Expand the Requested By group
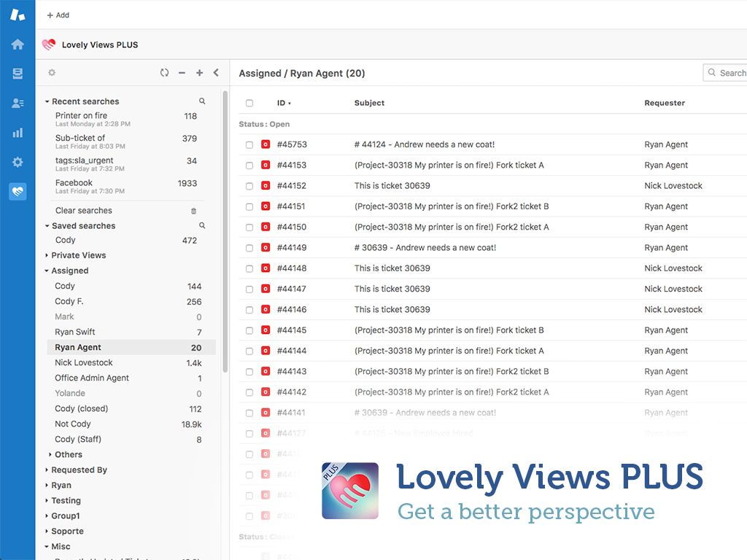This screenshot has width=747, height=560. [79, 470]
